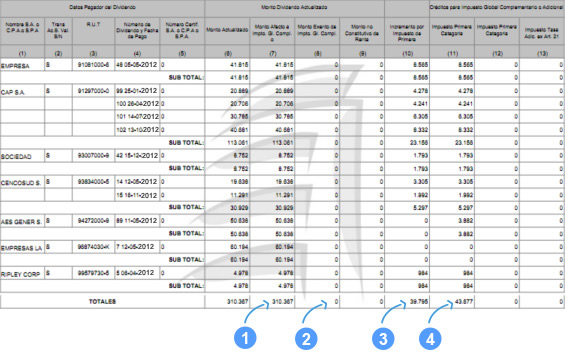Click dividend 7 dated 12-05-2012
This screenshot has height=360, width=565.
click(137, 247)
